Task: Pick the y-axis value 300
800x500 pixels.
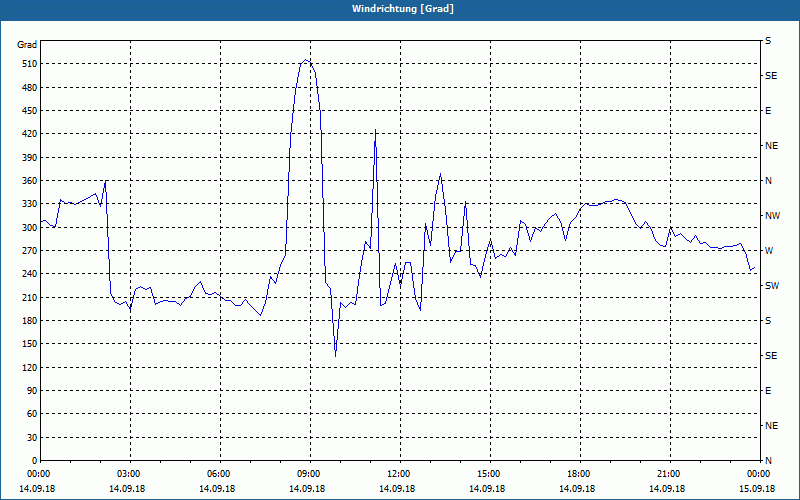Action: 29,228
